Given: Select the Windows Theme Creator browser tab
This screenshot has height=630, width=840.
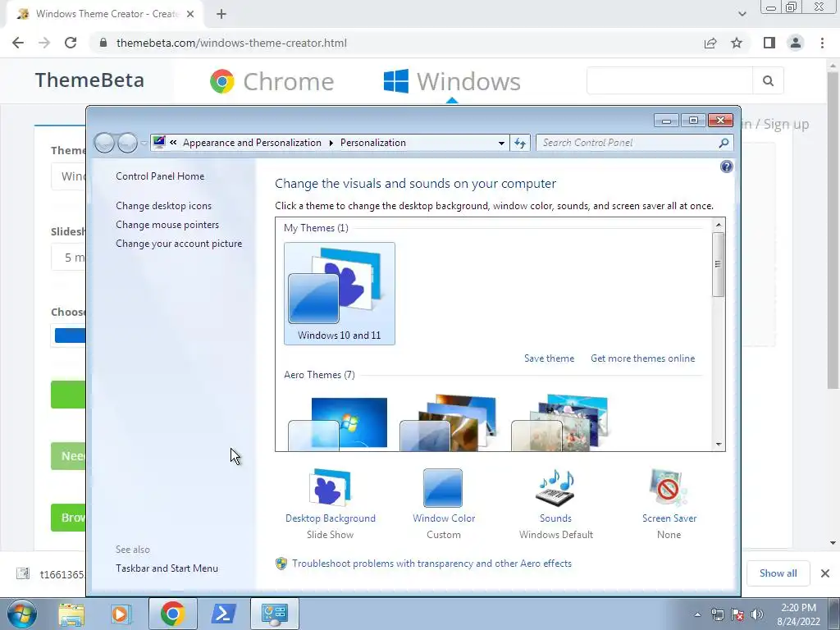Looking at the screenshot, I should click(105, 14).
